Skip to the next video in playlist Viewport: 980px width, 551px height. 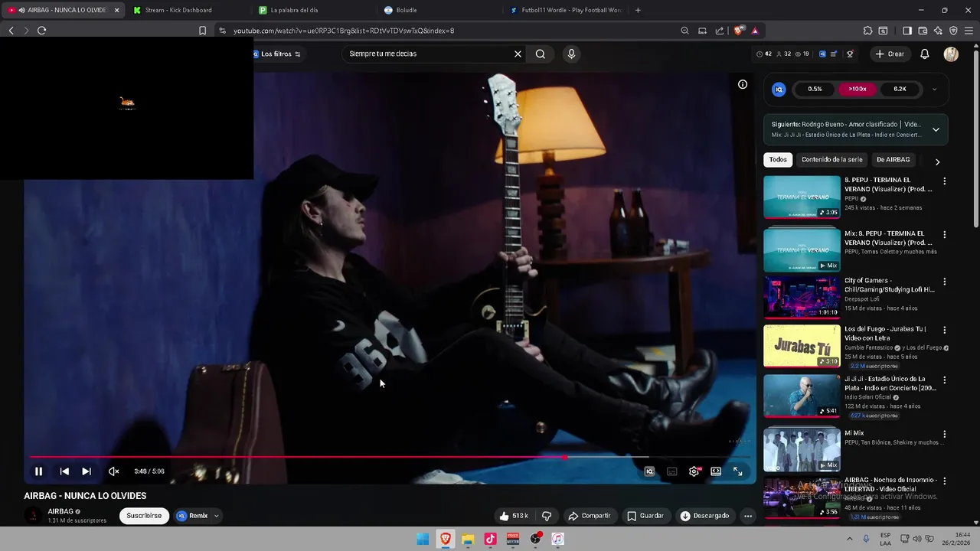click(87, 471)
